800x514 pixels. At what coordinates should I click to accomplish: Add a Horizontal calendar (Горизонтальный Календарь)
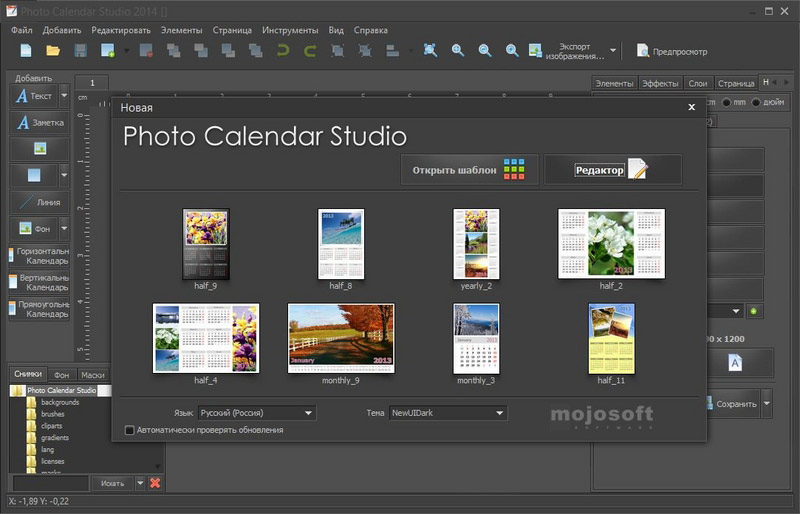39,256
